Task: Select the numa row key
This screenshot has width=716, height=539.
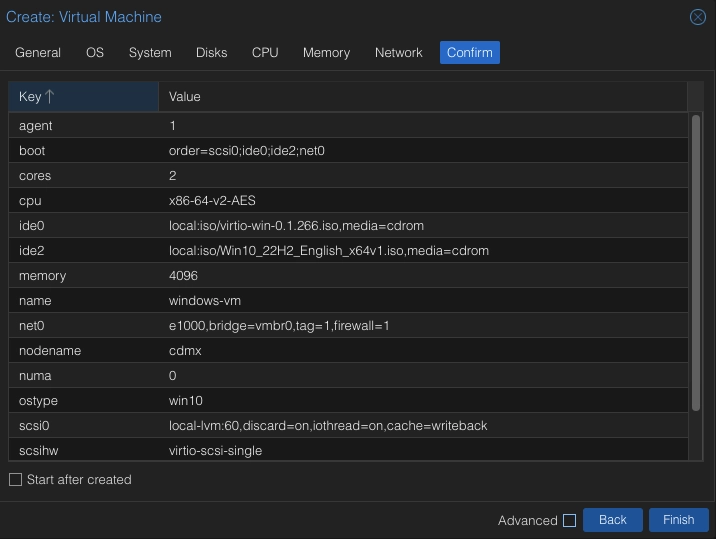Action: point(35,375)
